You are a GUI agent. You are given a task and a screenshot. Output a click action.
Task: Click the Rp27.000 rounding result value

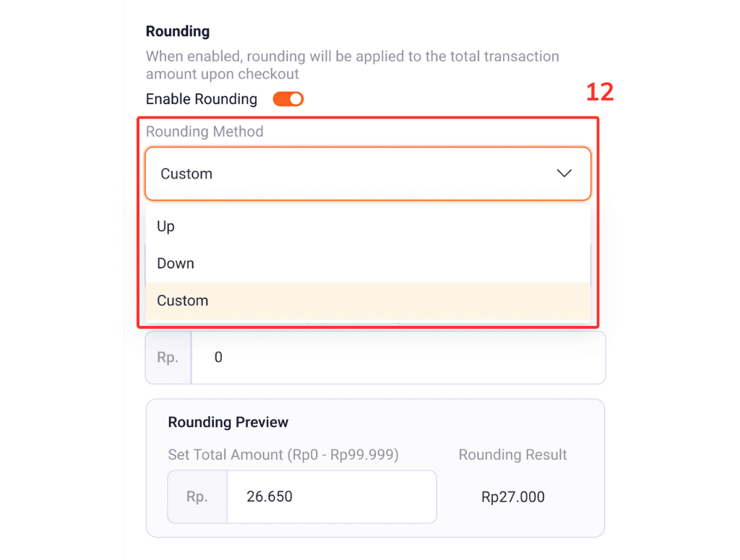point(513,497)
